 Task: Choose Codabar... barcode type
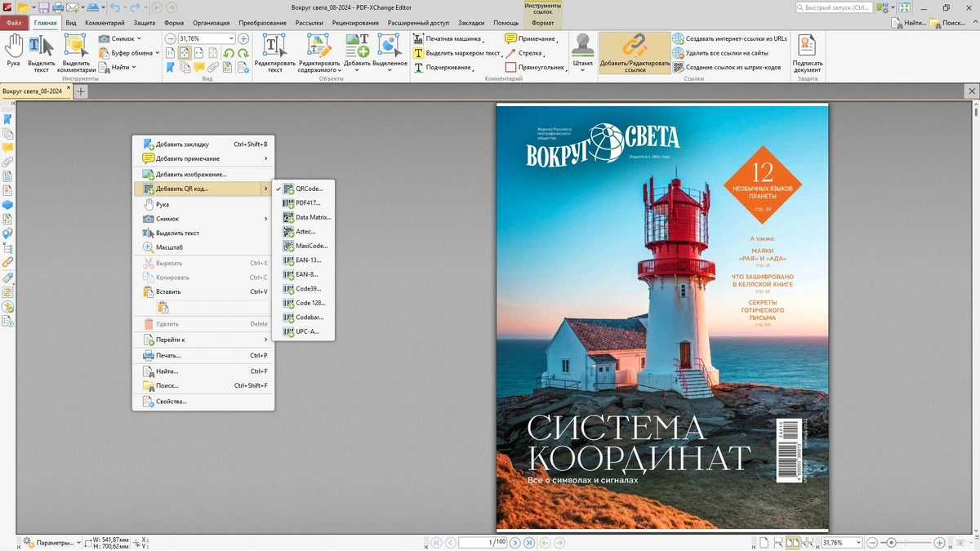pos(303,318)
